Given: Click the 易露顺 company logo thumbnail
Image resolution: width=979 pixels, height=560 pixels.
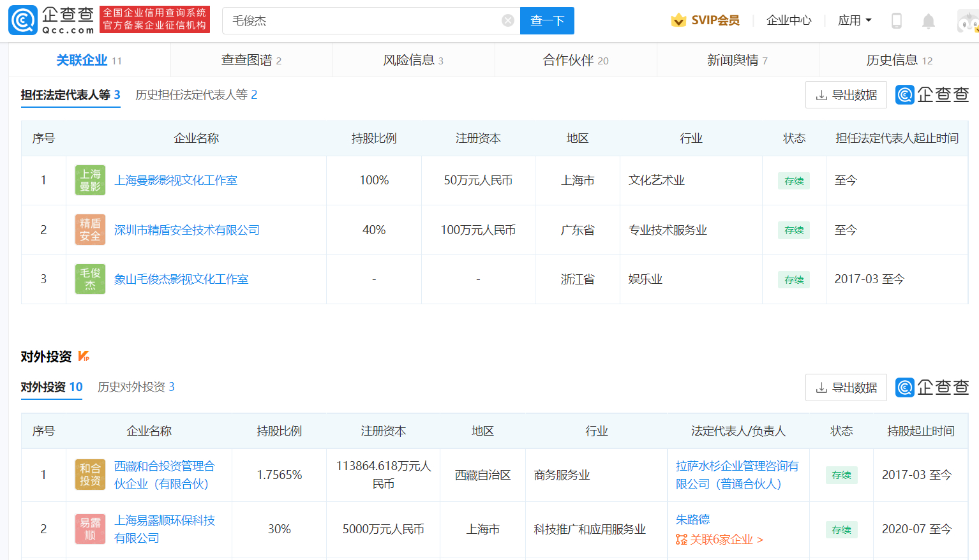Looking at the screenshot, I should point(90,529).
